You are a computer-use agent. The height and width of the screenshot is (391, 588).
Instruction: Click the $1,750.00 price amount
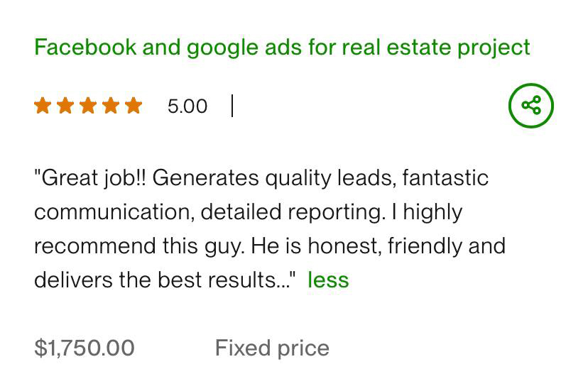[x=85, y=348]
